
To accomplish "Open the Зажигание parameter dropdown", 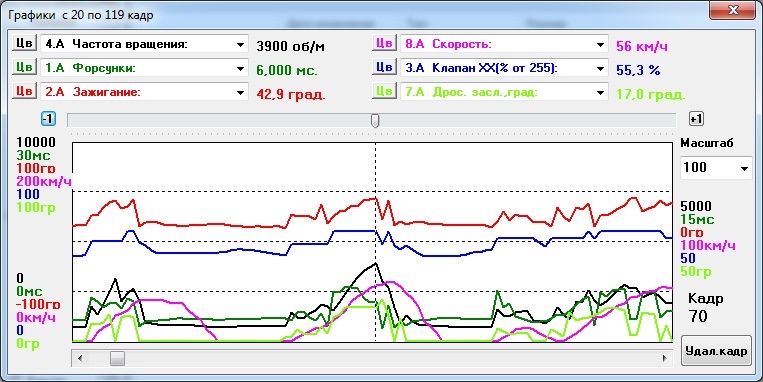I will click(x=144, y=92).
